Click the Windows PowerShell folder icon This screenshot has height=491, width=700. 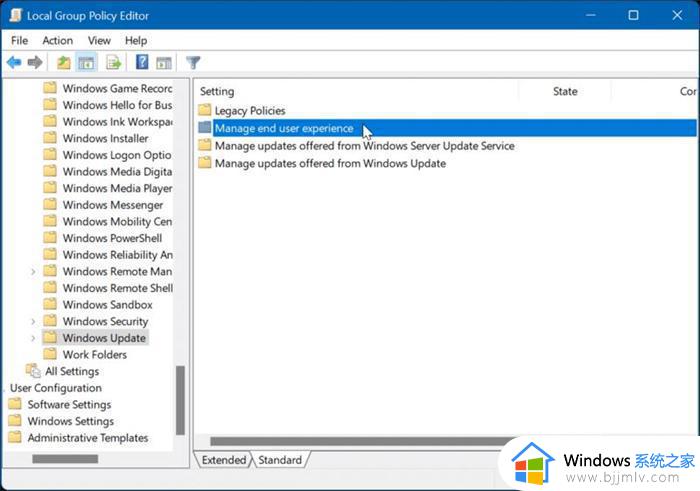pos(50,237)
